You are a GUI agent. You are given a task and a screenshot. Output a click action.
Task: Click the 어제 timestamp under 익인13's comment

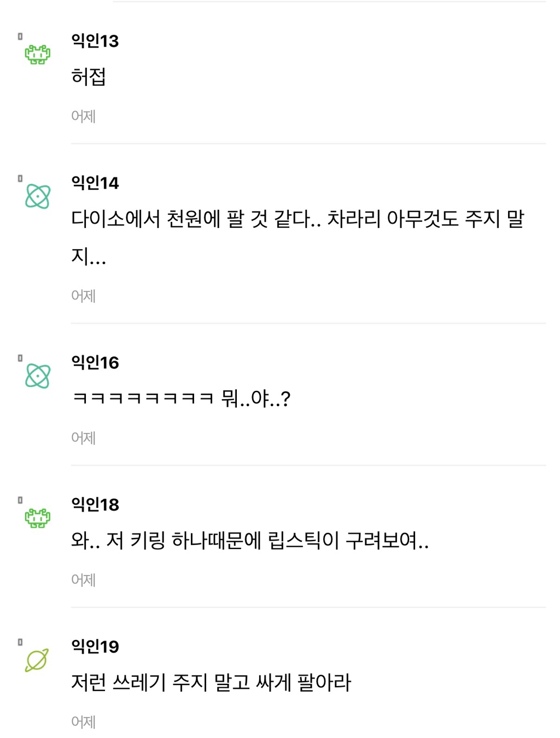[83, 116]
